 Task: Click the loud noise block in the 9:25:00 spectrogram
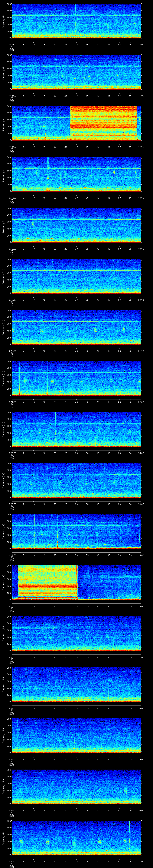[47, 582]
